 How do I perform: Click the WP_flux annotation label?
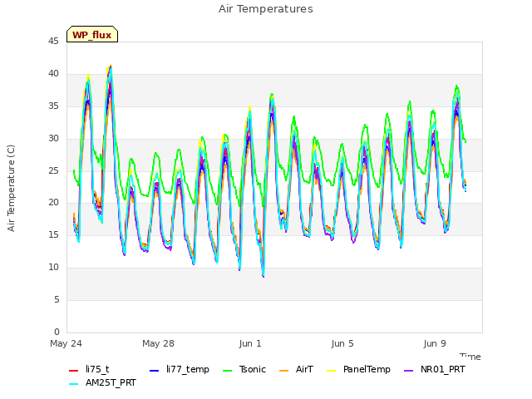point(92,34)
